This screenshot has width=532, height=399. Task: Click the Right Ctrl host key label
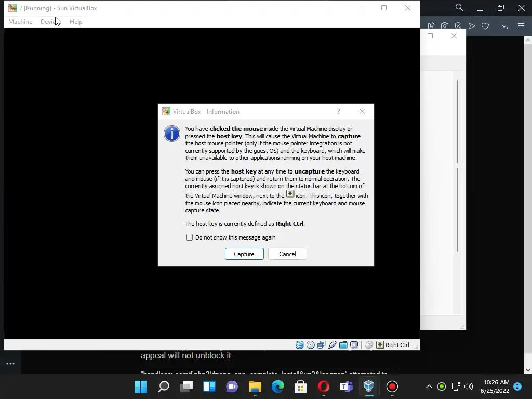tap(397, 345)
